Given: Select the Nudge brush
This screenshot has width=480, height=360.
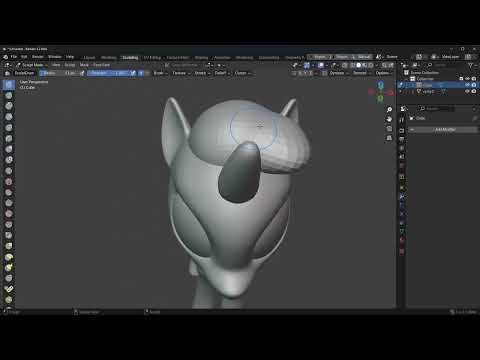Looking at the screenshot, I should [9, 300].
